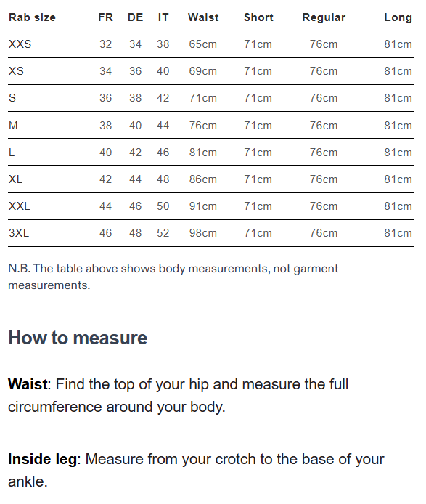Select the XS size row label
The image size is (426, 504).
(16, 71)
